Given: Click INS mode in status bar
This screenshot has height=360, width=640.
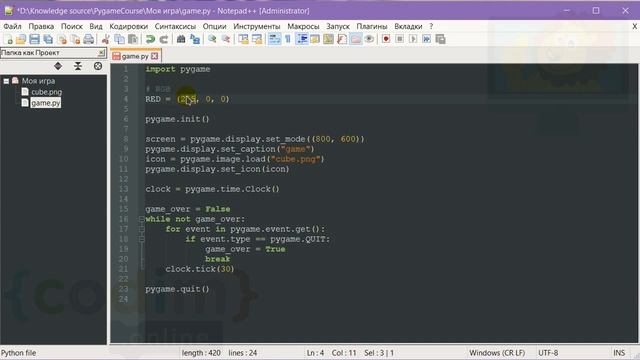Looking at the screenshot, I should point(619,353).
